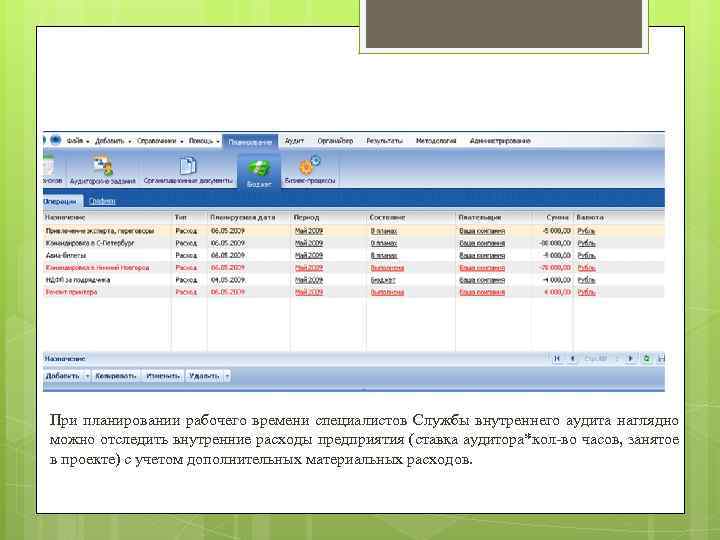Open the Добавить dropdown in the menu bar
The height and width of the screenshot is (540, 720).
(113, 141)
